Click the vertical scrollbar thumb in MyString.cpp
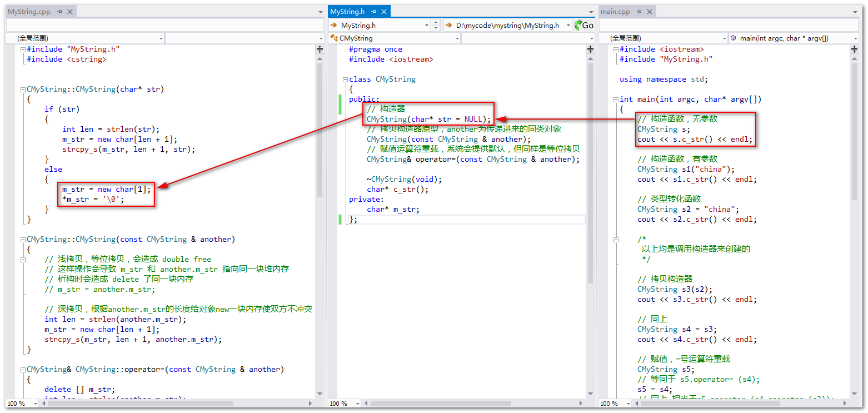The image size is (868, 413). coord(320,130)
